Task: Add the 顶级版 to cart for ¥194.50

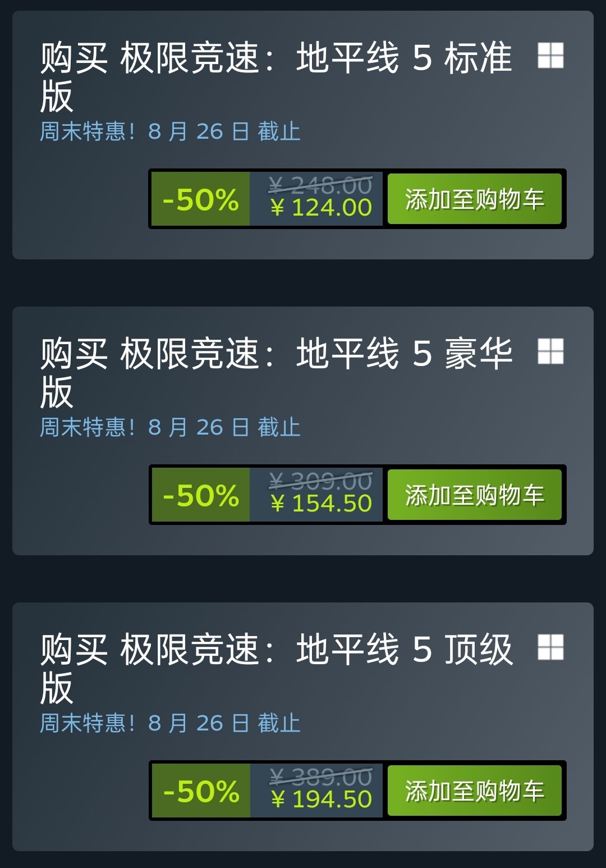Action: (x=475, y=791)
